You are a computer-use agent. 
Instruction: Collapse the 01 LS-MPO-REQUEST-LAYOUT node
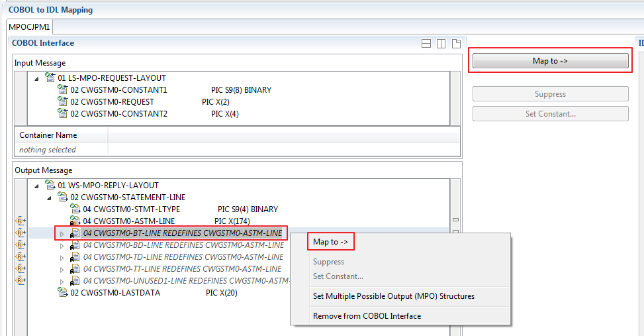(36, 78)
